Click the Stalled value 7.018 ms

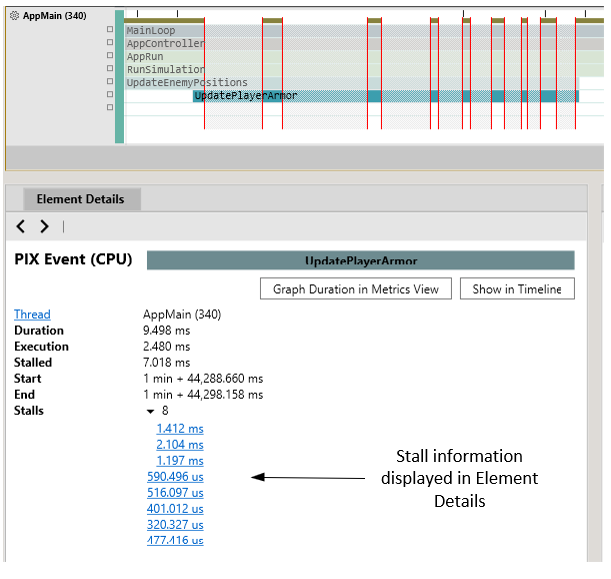click(166, 363)
